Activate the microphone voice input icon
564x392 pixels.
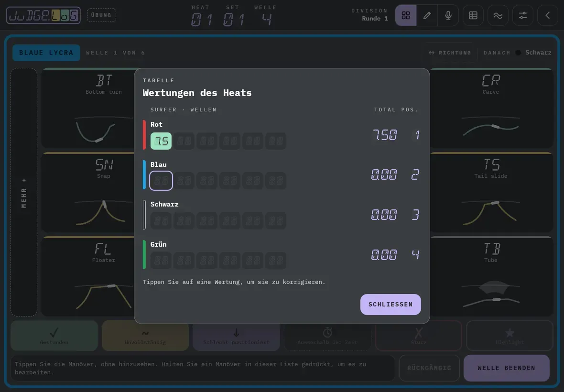click(x=448, y=15)
